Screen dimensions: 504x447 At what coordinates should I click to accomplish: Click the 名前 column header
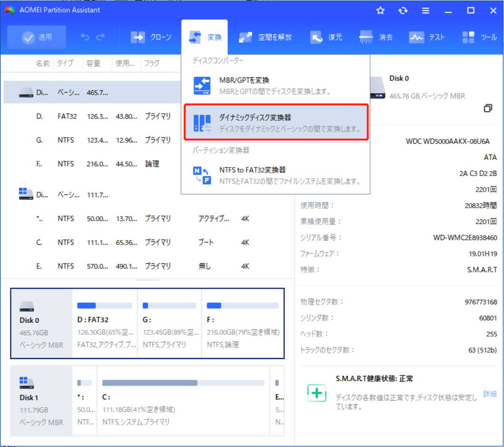pyautogui.click(x=43, y=63)
